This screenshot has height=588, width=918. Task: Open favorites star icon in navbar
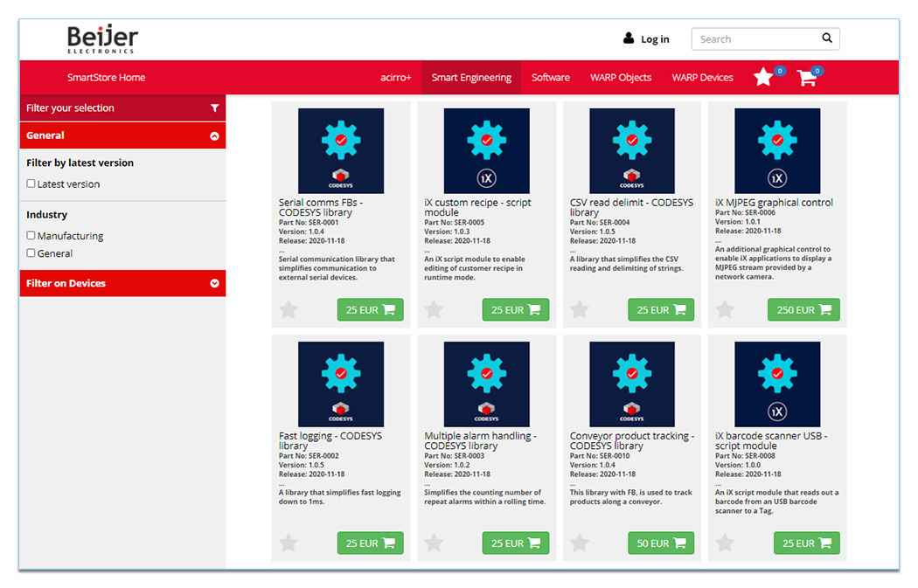pos(763,78)
